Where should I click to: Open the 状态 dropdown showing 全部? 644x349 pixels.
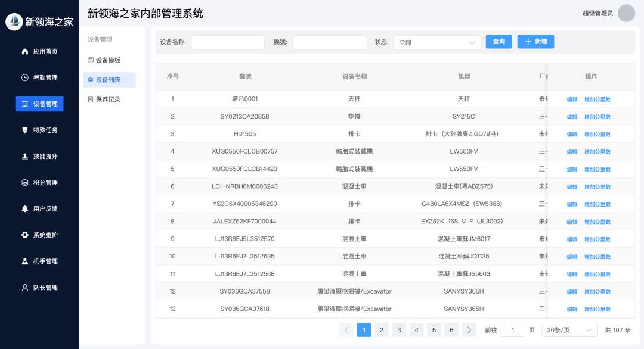click(x=438, y=42)
